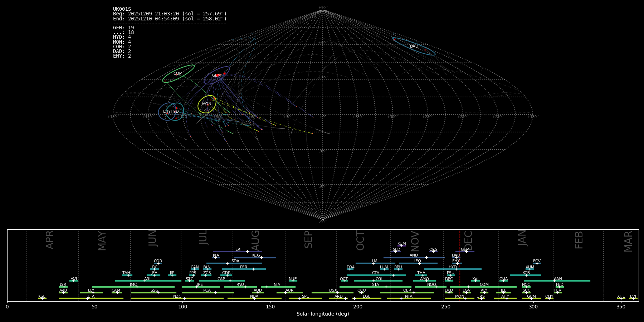Image resolution: width=644 pixels, height=322 pixels.
Task: Click the COM shower bar in the timeline
Action: click(483, 287)
